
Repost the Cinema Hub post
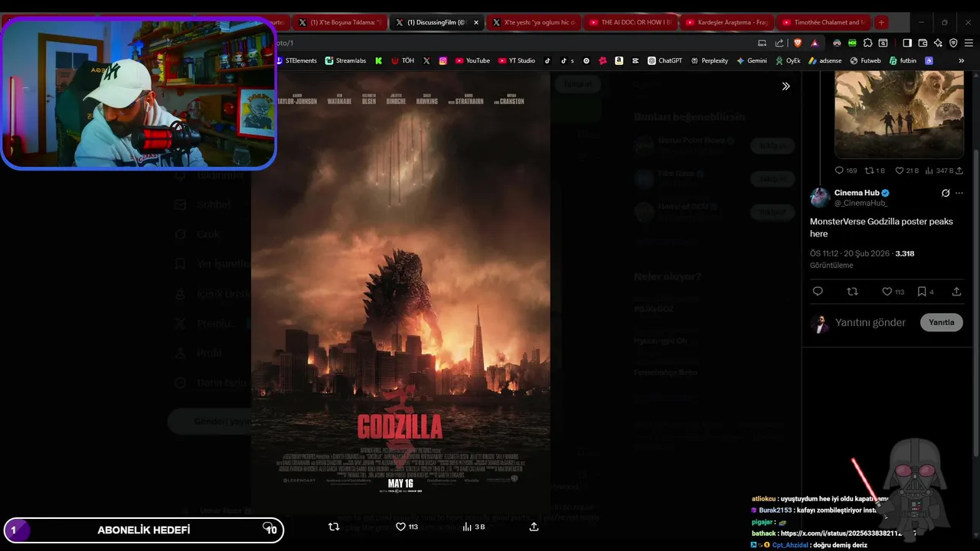852,292
